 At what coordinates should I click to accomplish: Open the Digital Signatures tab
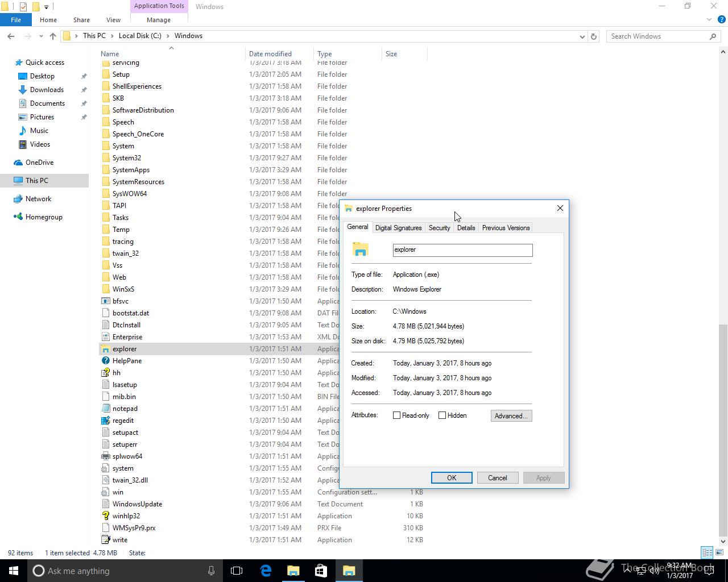pyautogui.click(x=399, y=228)
